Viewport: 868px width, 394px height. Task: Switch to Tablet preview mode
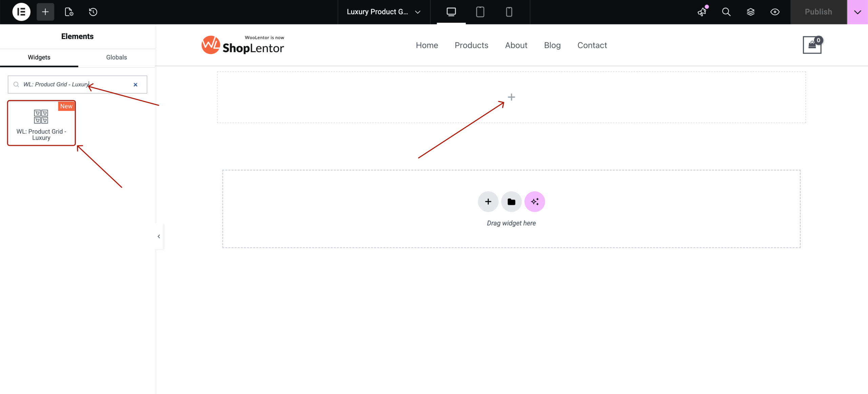480,12
